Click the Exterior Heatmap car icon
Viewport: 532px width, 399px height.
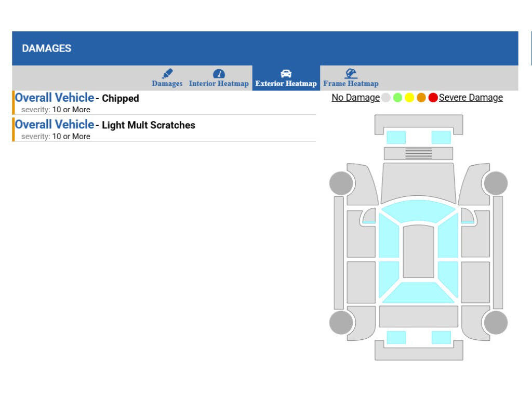pyautogui.click(x=286, y=74)
